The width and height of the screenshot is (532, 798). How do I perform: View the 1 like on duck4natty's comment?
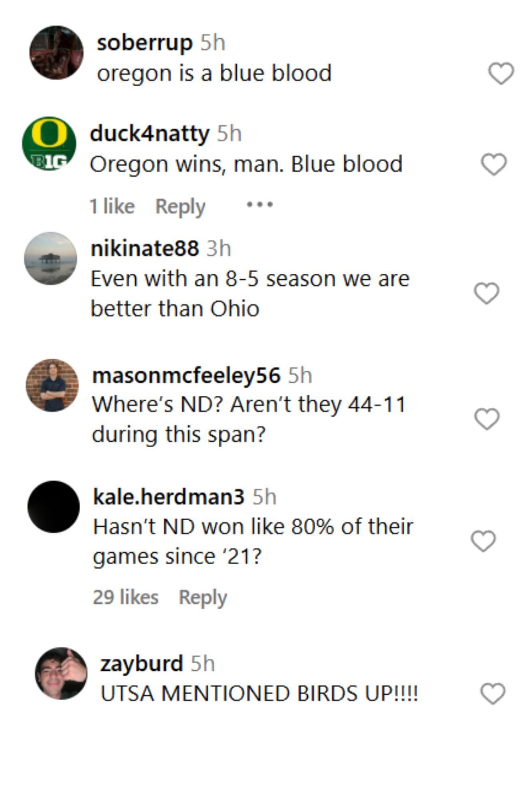112,206
